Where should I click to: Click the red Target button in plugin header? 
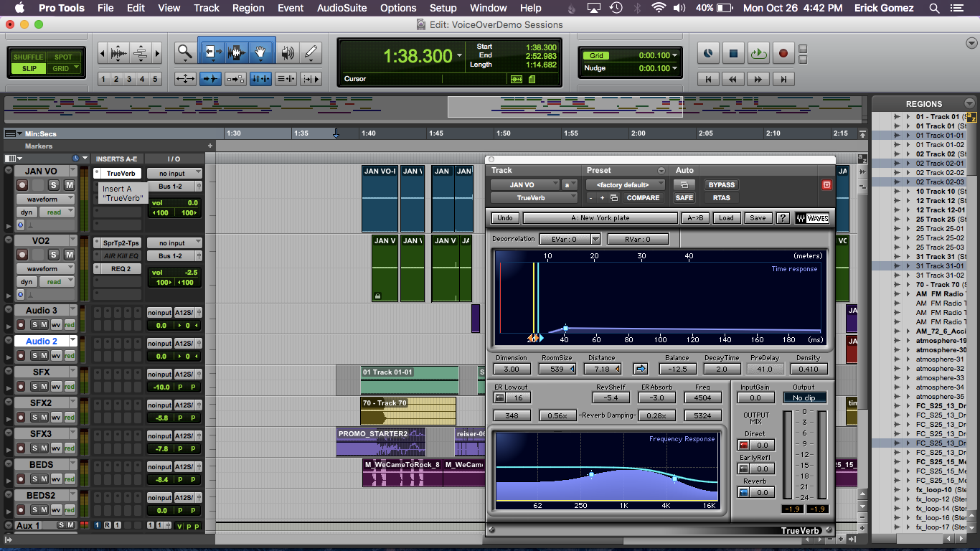(x=826, y=184)
